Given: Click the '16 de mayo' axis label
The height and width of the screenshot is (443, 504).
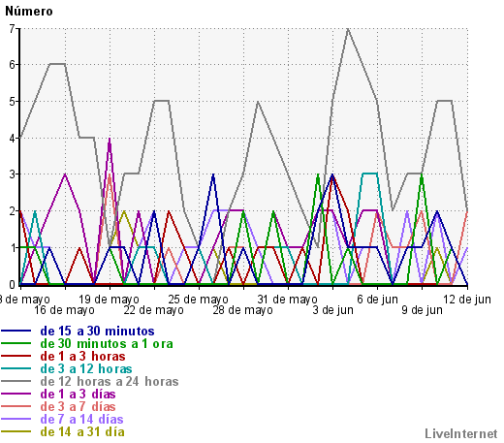Looking at the screenshot, I should click(x=64, y=310).
